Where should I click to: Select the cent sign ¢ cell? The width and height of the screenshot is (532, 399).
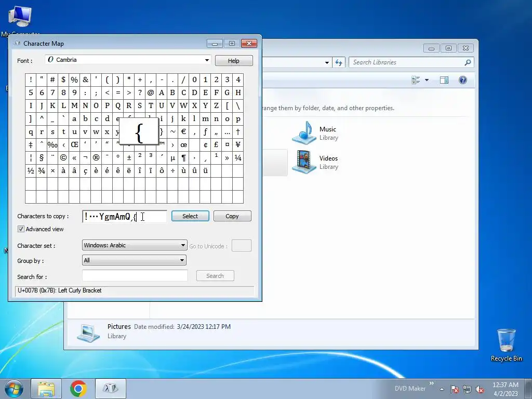(x=205, y=145)
